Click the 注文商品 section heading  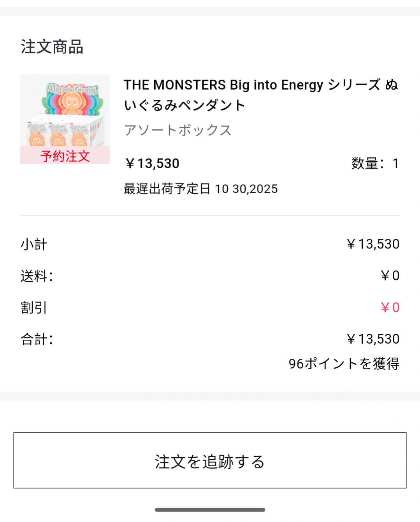point(52,47)
